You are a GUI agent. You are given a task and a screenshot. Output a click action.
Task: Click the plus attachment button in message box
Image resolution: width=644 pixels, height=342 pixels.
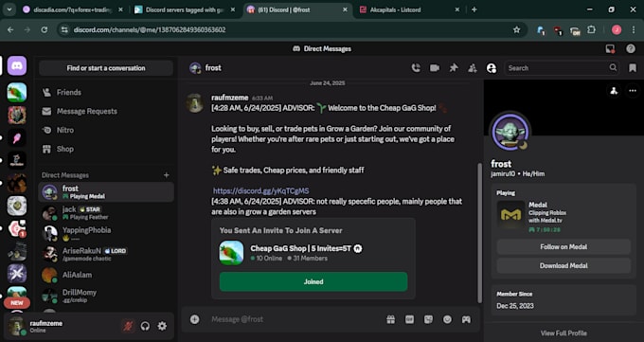pyautogui.click(x=195, y=319)
